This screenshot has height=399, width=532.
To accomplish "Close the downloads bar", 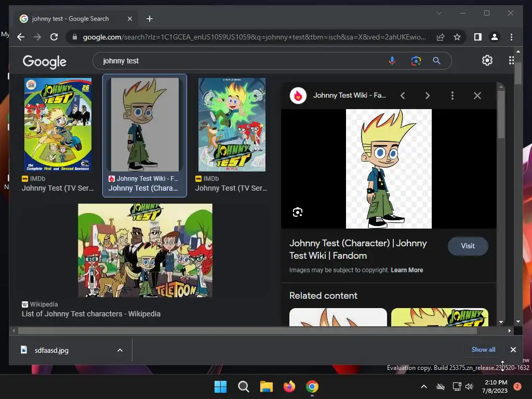I will tap(513, 350).
